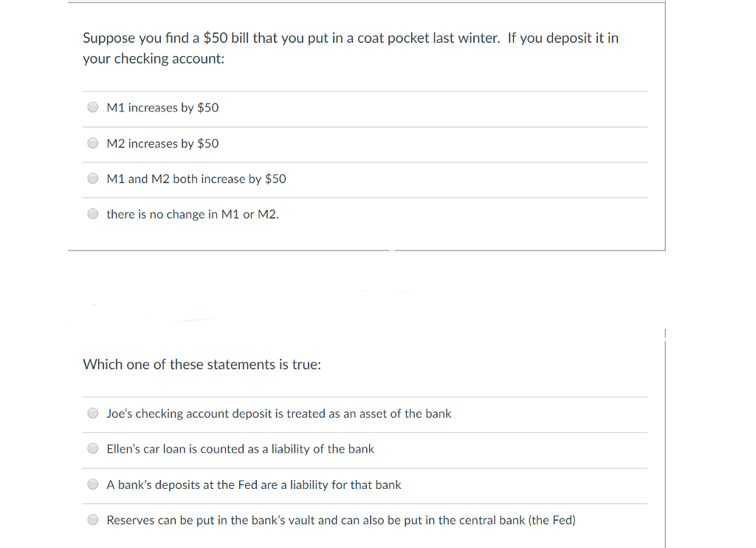Click inside the first question's answer box
Viewport: 756px width, 548px height.
365,160
